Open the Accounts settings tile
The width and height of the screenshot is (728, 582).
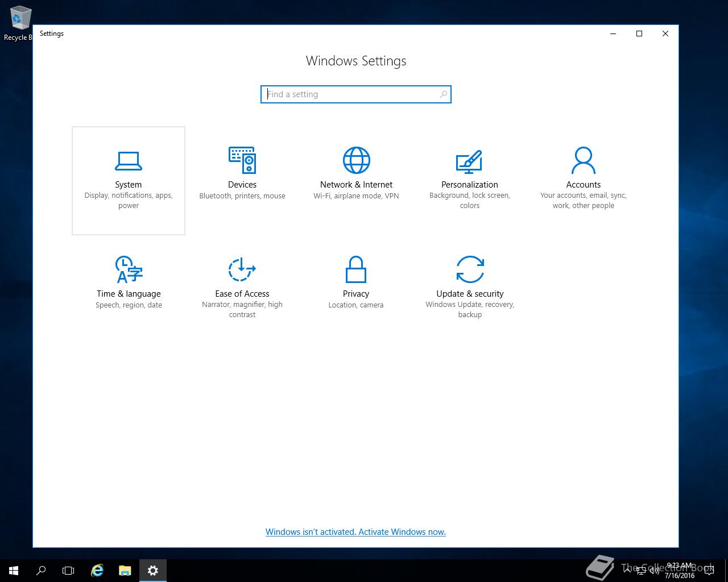click(x=584, y=180)
